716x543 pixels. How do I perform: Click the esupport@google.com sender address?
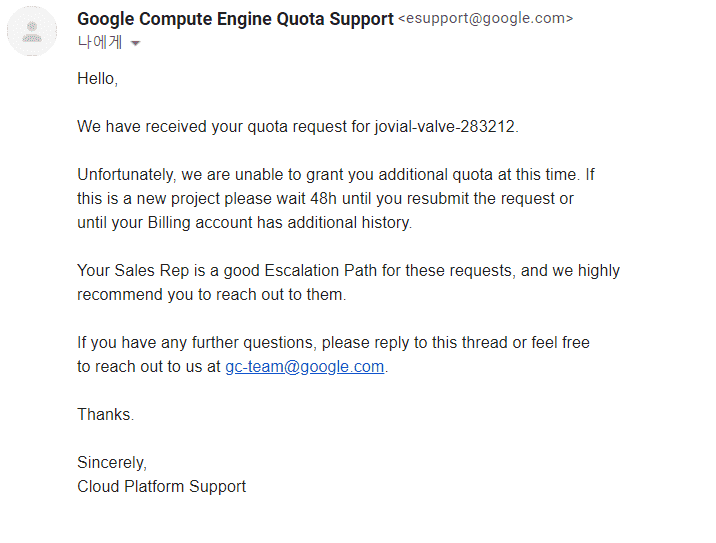[486, 19]
